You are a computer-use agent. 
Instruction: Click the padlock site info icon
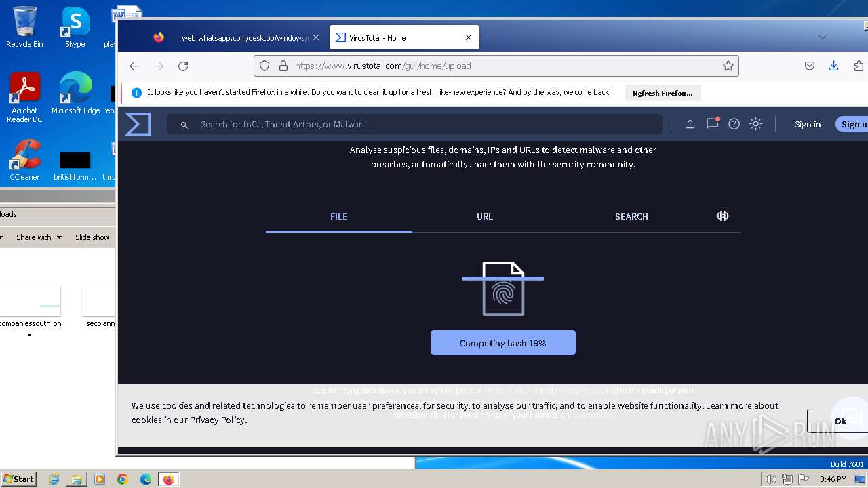[x=282, y=66]
